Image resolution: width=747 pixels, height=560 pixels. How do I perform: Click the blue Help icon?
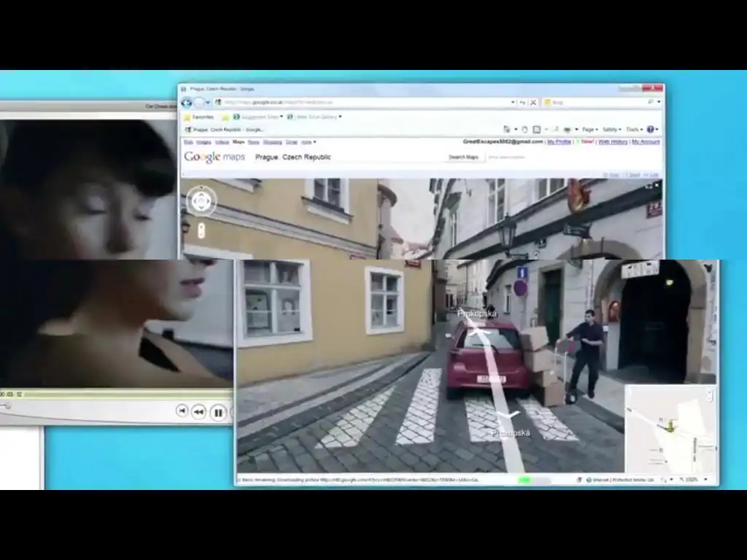[651, 130]
